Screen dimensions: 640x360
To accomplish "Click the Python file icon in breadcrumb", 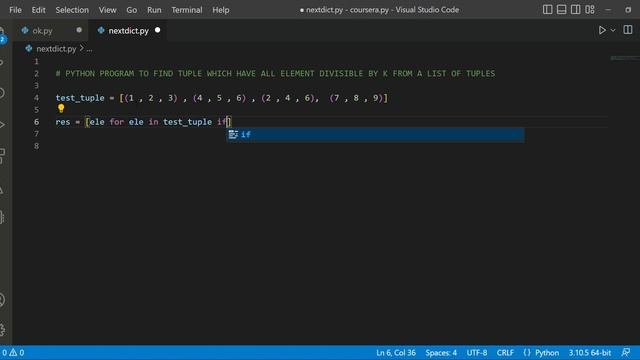I will pyautogui.click(x=29, y=49).
